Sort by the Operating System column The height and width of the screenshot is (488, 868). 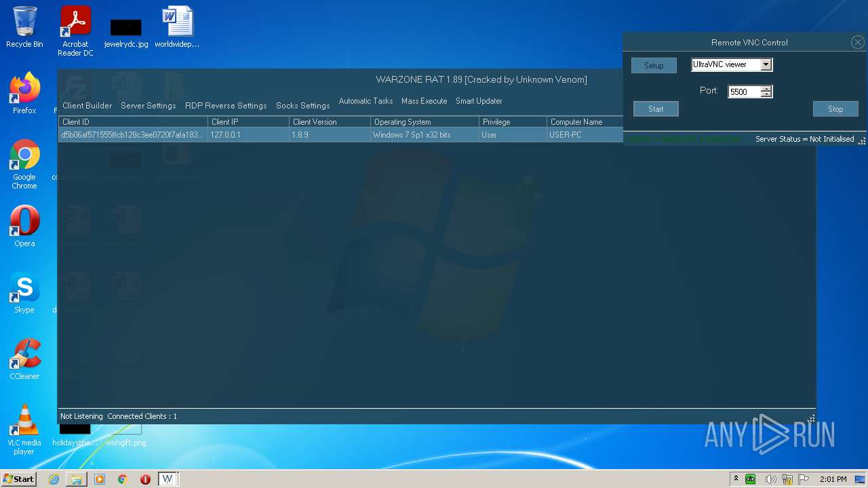tap(425, 122)
